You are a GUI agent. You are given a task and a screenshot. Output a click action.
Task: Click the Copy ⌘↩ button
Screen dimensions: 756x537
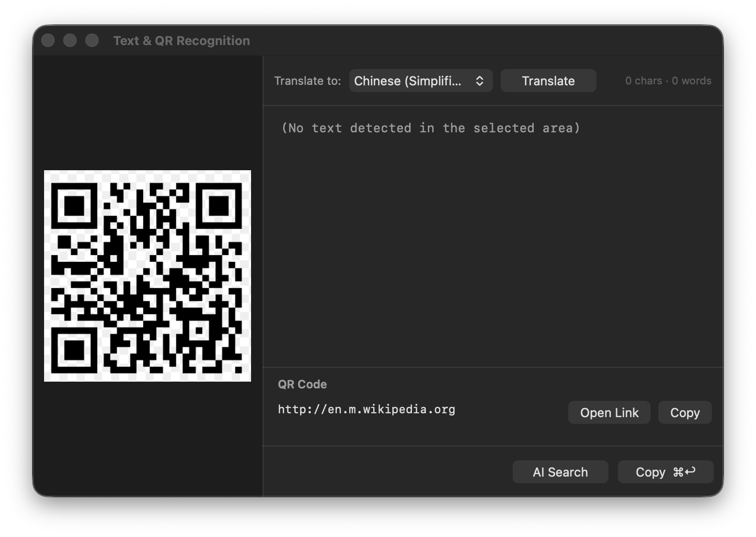(x=665, y=472)
